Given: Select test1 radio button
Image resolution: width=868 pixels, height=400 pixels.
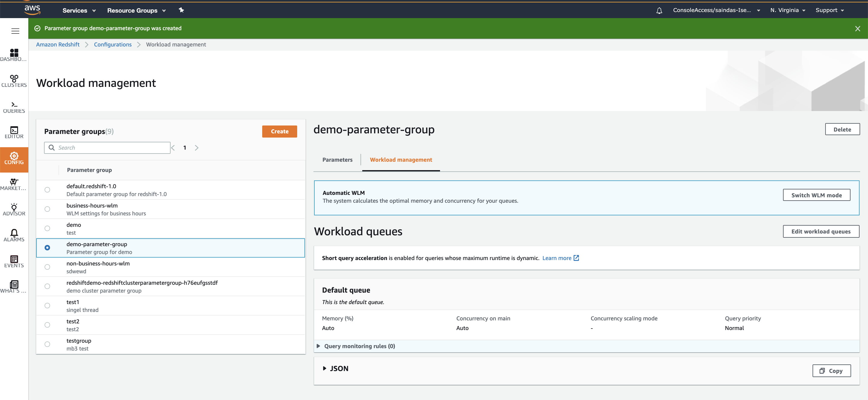Looking at the screenshot, I should 47,306.
